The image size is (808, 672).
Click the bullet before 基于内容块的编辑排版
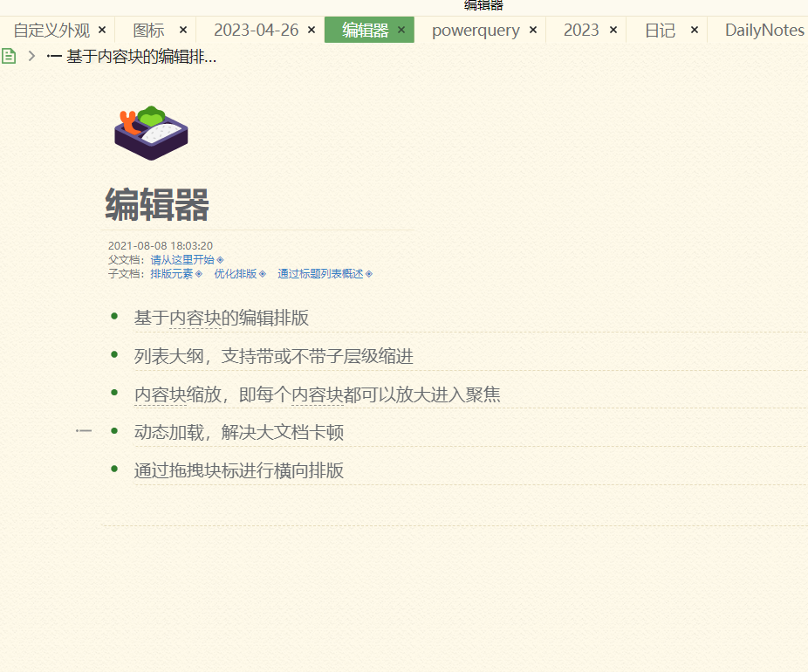click(x=114, y=317)
